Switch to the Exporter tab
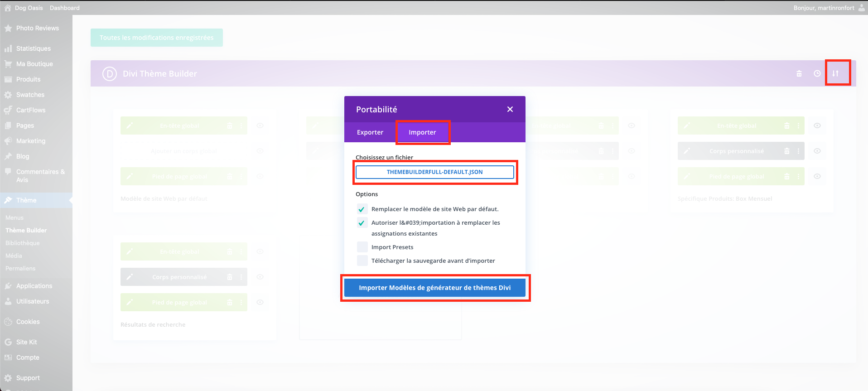The image size is (868, 391). point(370,132)
